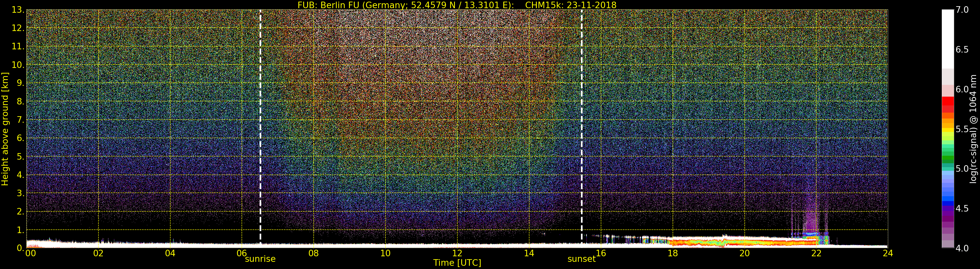
Task: Click the "08" time axis tick label
Action: (313, 253)
